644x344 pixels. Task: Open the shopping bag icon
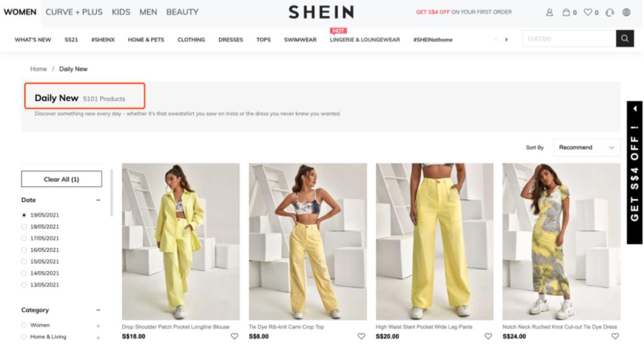pyautogui.click(x=566, y=13)
